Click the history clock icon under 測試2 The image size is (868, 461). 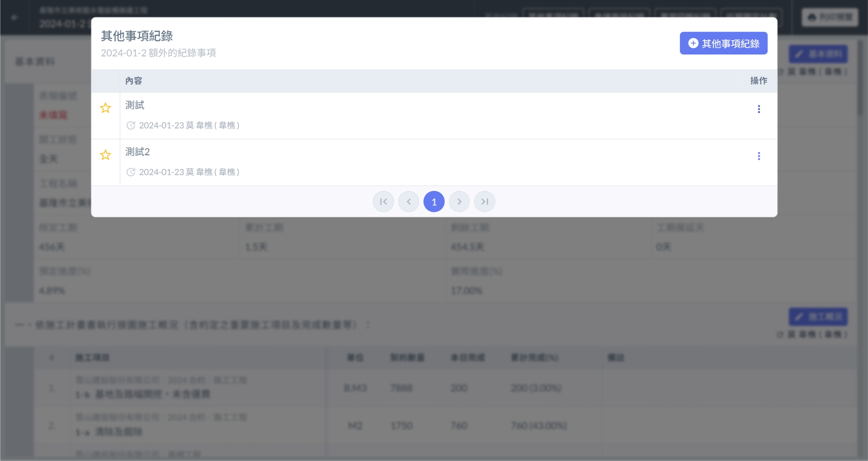131,172
